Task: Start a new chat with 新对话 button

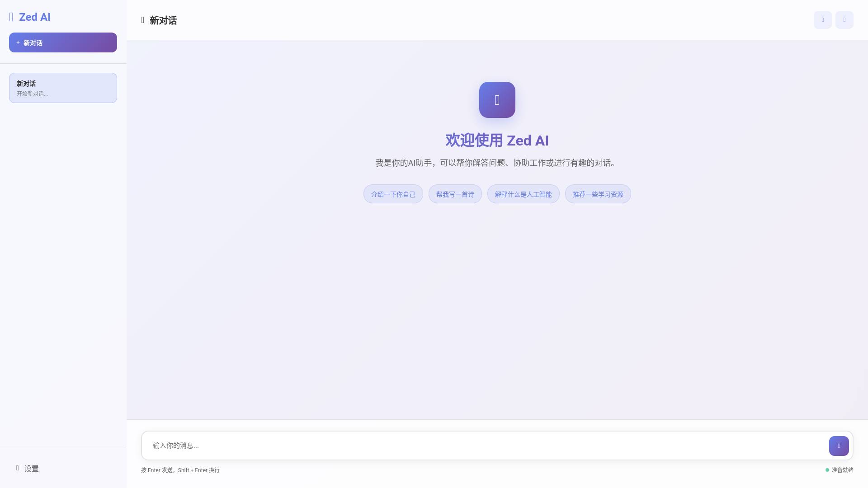Action: click(63, 42)
